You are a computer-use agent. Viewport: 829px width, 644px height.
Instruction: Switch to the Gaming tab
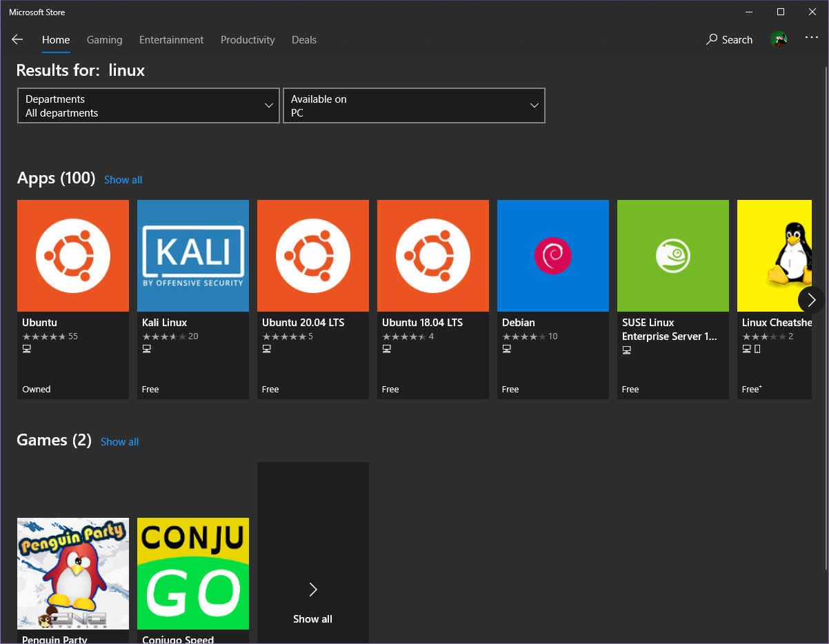point(105,40)
